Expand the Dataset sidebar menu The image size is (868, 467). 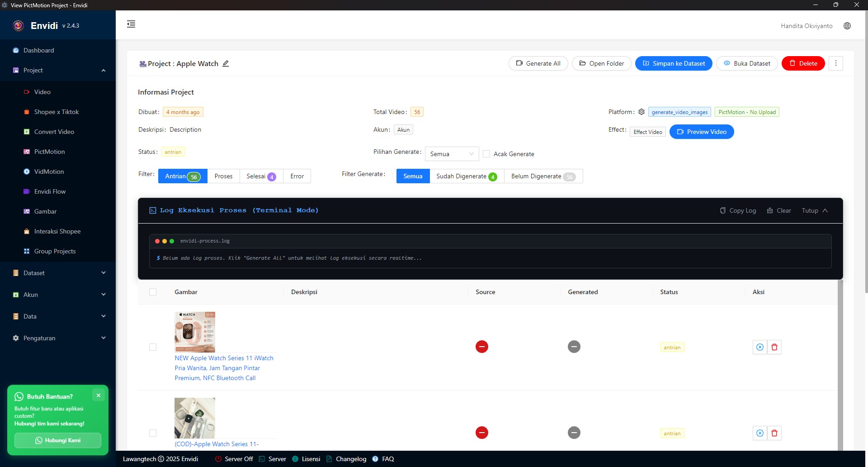click(58, 273)
